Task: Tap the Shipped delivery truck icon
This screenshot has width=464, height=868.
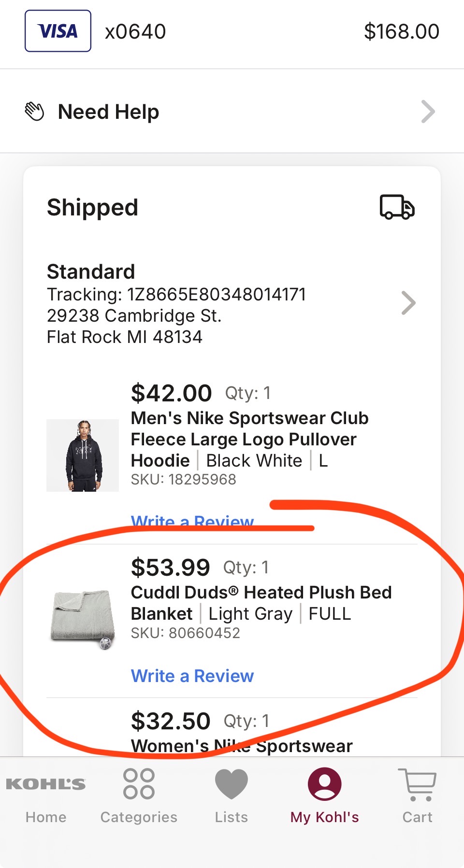Action: click(397, 207)
